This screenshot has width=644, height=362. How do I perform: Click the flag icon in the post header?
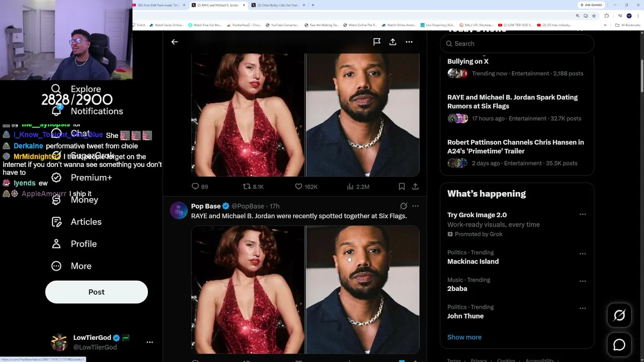[377, 42]
